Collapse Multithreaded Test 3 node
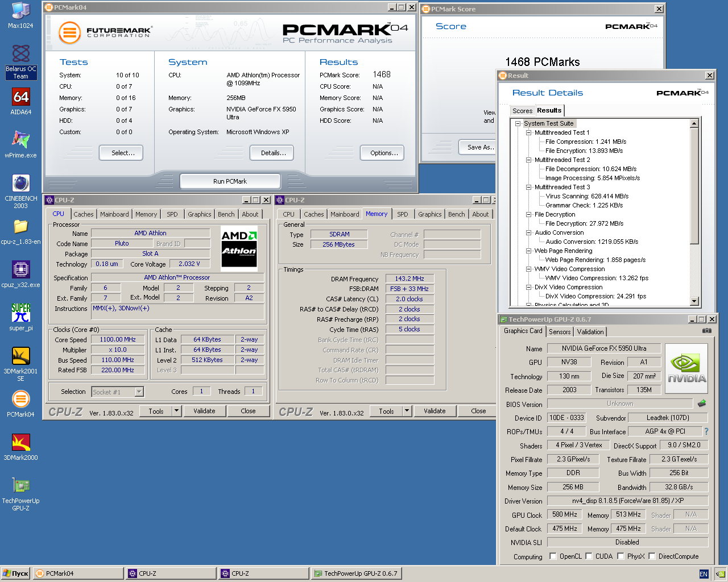The width and height of the screenshot is (728, 582). 528,187
